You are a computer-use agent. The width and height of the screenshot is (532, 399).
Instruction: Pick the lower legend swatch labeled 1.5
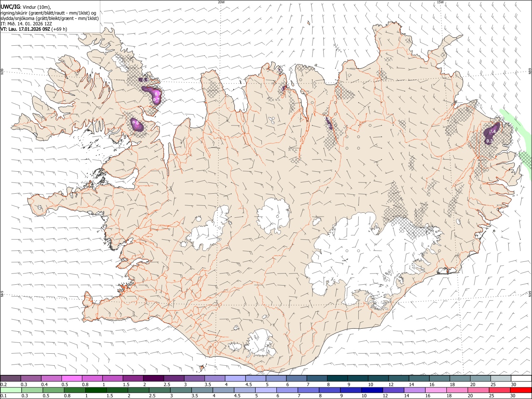pyautogui.click(x=117, y=390)
